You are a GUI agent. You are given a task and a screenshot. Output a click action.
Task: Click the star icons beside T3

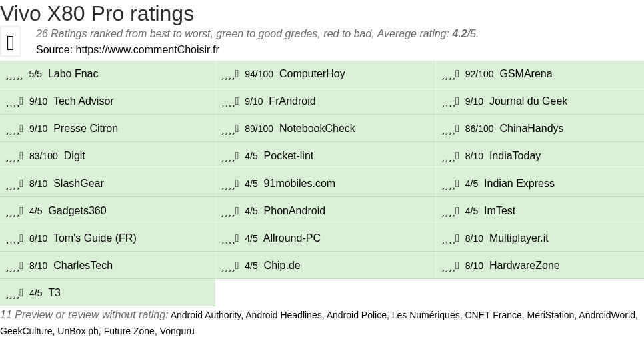tap(15, 294)
